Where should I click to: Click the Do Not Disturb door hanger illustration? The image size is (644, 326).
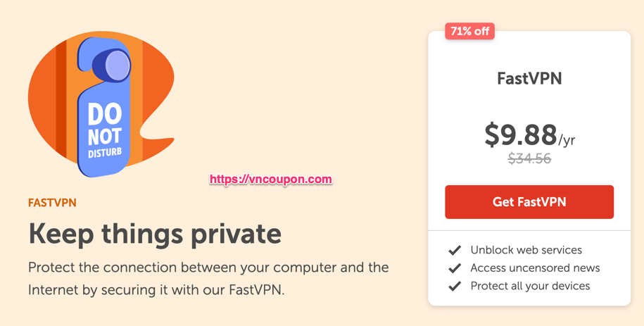click(104, 107)
